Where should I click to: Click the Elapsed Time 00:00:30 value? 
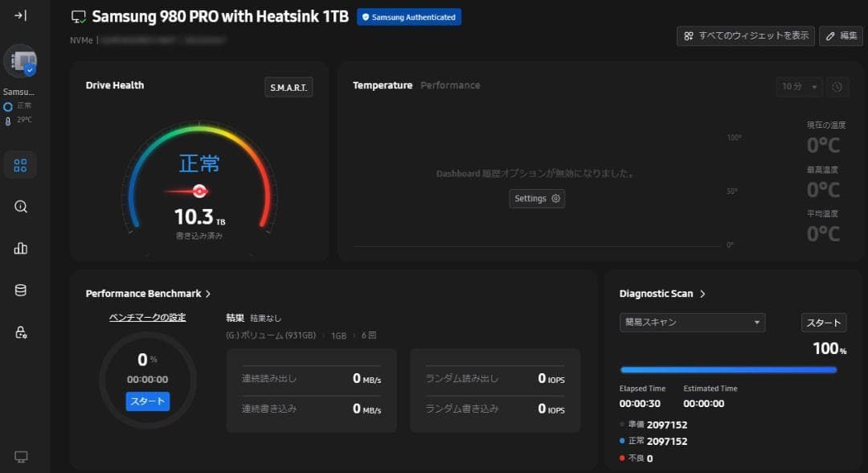pyautogui.click(x=640, y=404)
